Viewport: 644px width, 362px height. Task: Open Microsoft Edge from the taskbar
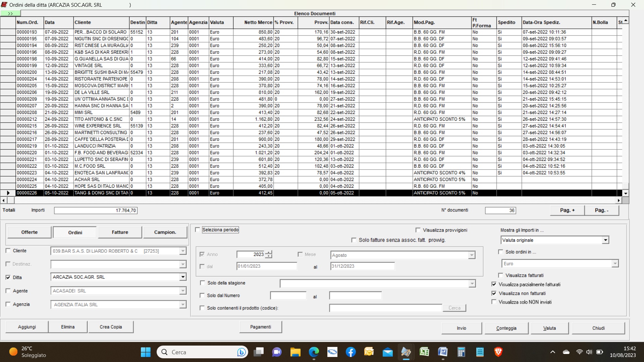314,352
